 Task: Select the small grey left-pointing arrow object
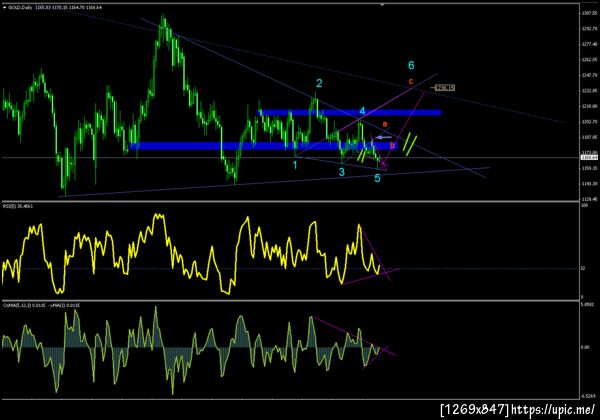pos(383,137)
